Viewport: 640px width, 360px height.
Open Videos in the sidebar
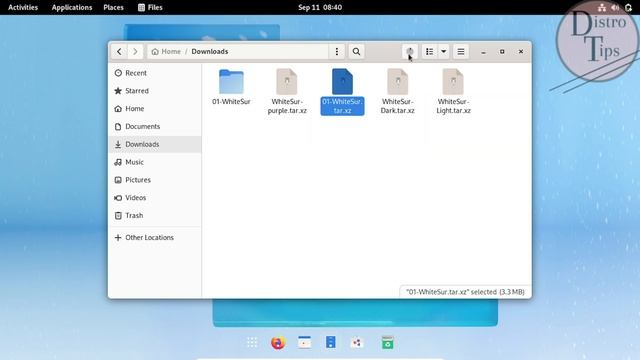tap(155, 198)
